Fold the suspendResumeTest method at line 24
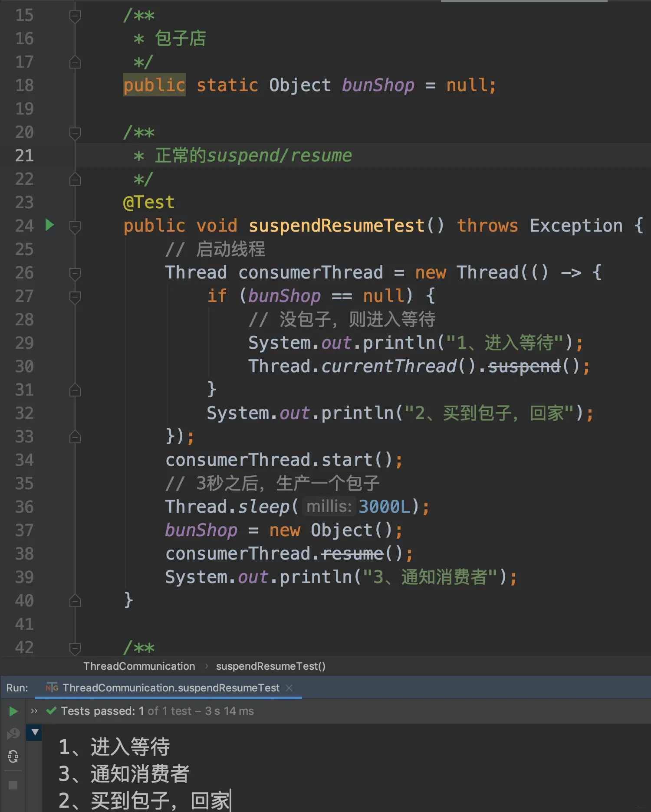This screenshot has height=812, width=651. [75, 227]
